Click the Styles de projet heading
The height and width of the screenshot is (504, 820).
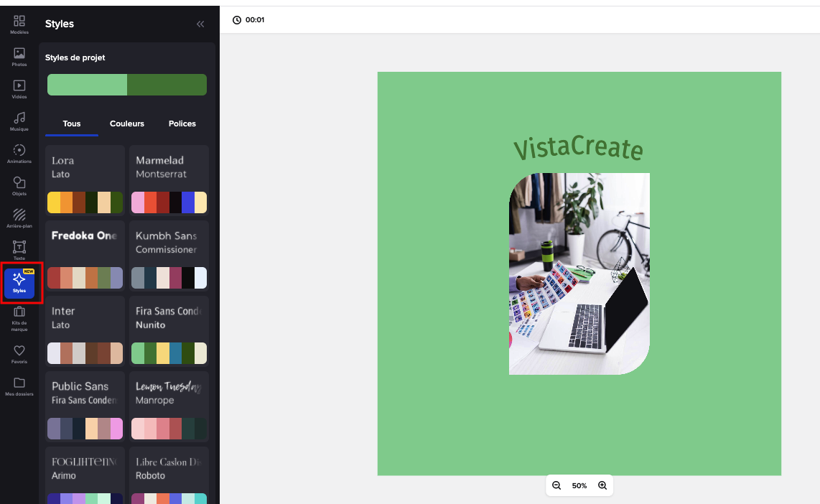click(x=75, y=57)
